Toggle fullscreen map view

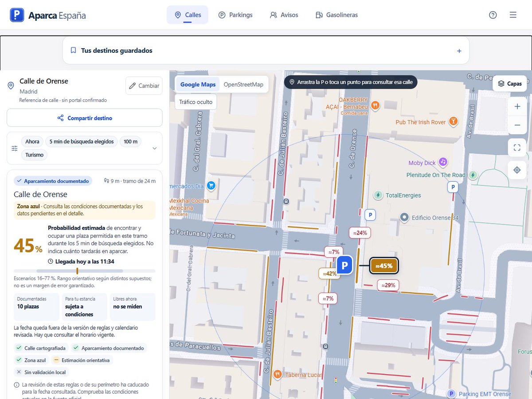tap(517, 148)
